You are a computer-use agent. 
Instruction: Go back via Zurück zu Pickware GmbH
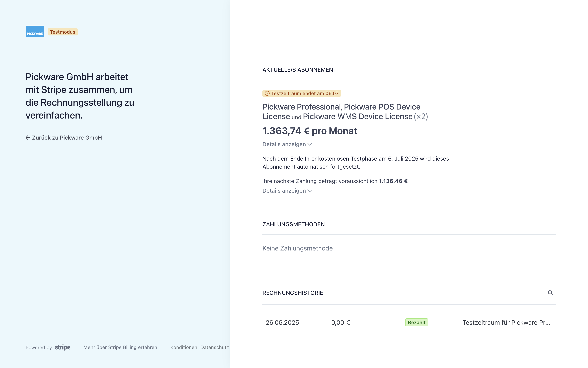[x=67, y=138]
